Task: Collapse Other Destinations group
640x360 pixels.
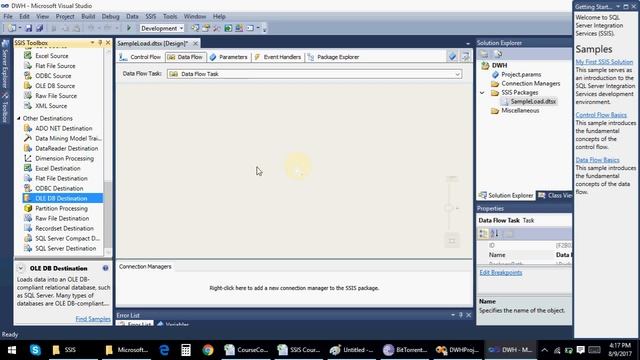Action: (19, 118)
